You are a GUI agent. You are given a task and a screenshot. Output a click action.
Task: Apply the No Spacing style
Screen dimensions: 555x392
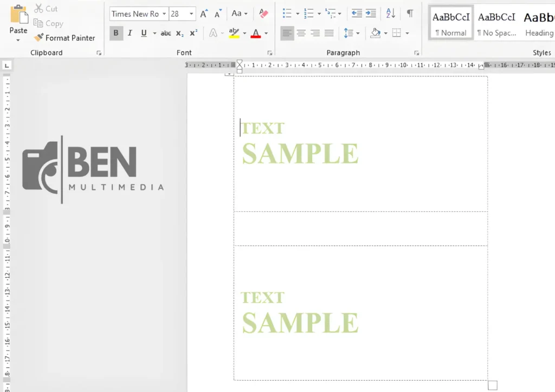coord(496,23)
